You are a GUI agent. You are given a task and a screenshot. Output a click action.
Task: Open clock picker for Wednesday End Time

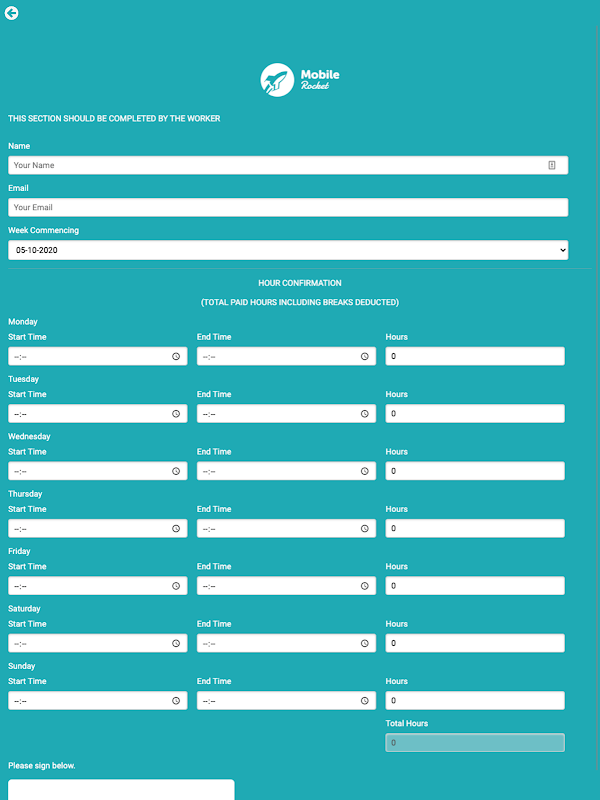365,471
